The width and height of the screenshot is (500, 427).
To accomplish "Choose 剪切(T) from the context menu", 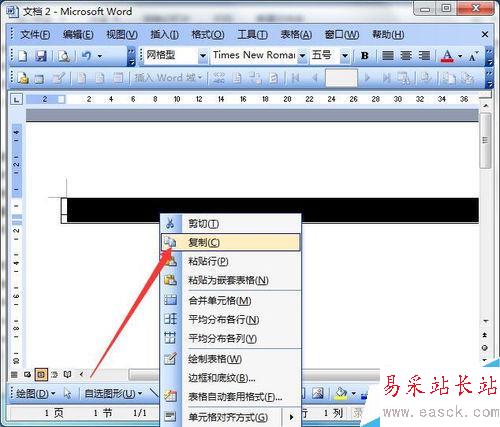I will (231, 224).
